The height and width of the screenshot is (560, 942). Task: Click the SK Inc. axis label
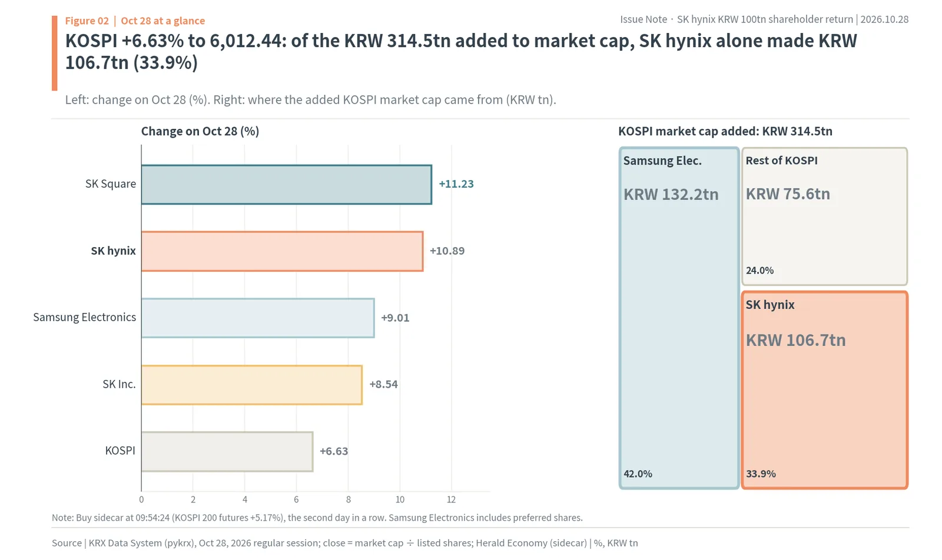click(119, 385)
